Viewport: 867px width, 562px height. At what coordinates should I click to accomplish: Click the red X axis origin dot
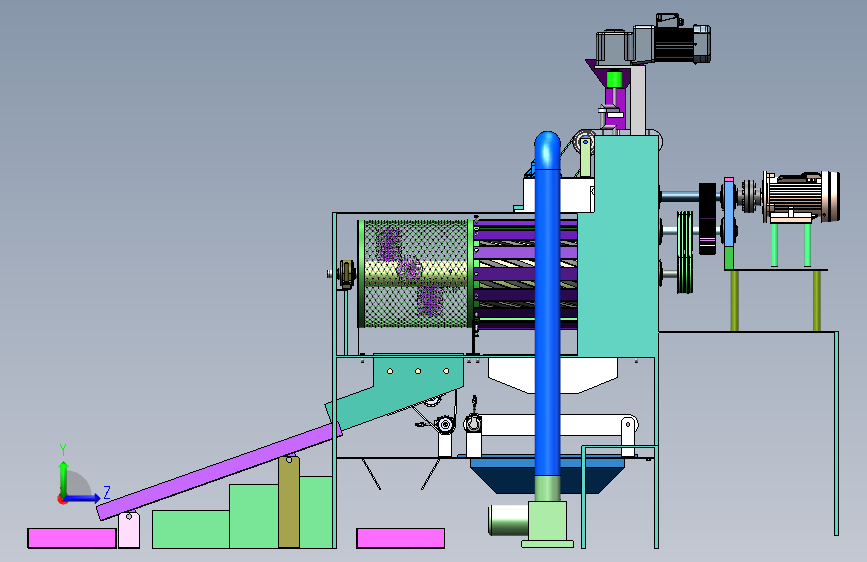coord(62,500)
